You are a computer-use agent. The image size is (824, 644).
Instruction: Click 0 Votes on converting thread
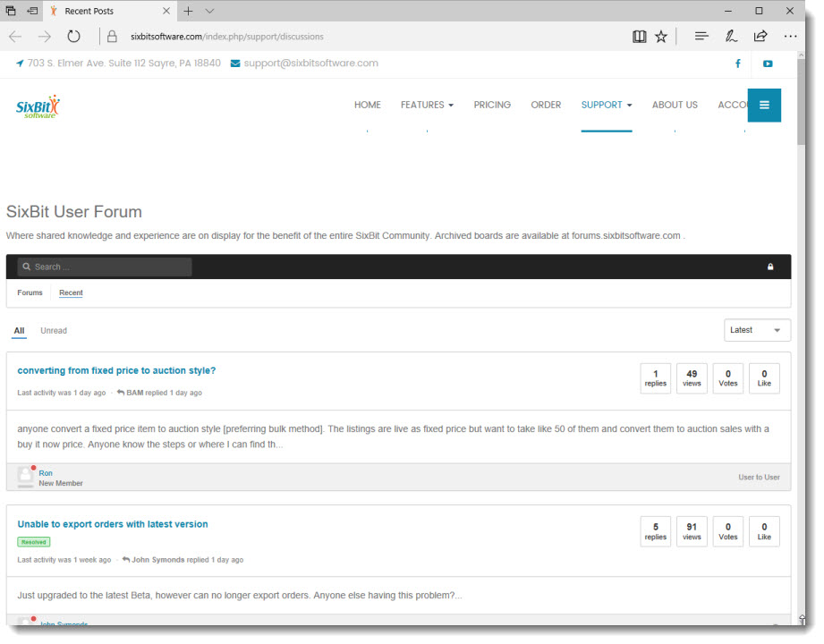(728, 378)
